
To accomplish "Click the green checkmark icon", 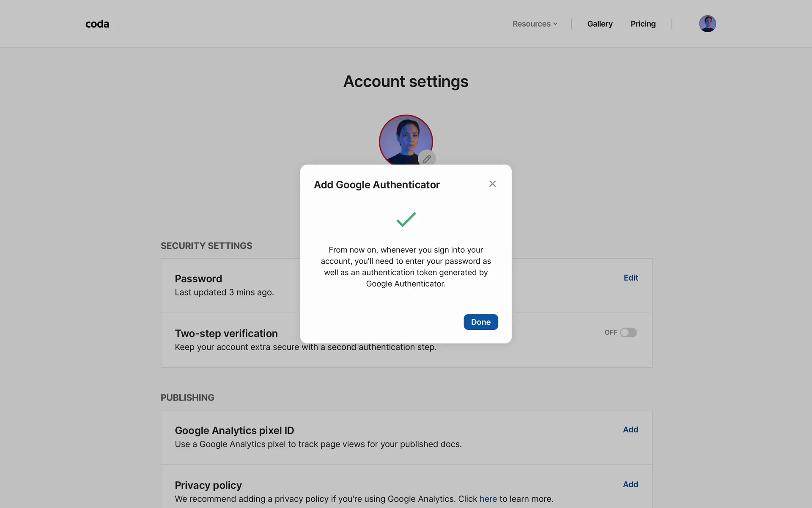I will click(x=406, y=219).
